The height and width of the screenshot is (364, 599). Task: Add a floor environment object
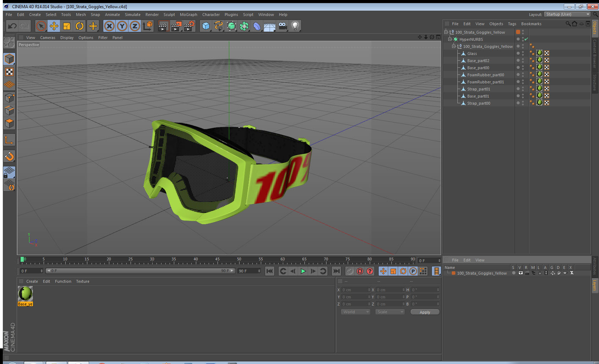coord(270,26)
